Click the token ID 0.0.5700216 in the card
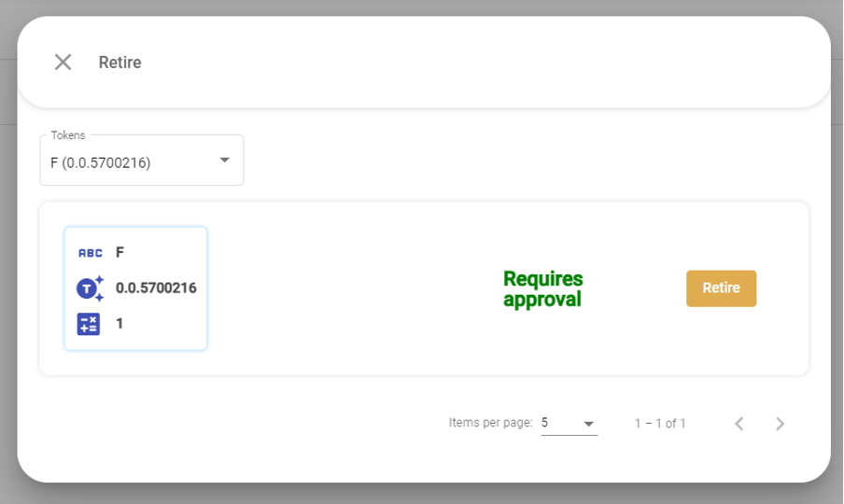The height and width of the screenshot is (504, 844). (x=156, y=288)
